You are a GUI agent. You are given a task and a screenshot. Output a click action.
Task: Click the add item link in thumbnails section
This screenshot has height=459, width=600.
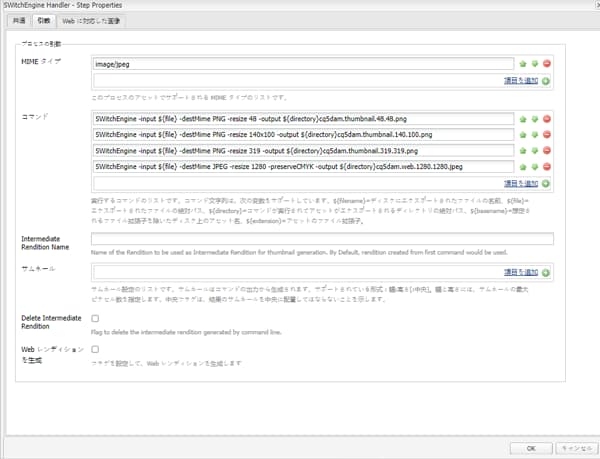coord(521,272)
